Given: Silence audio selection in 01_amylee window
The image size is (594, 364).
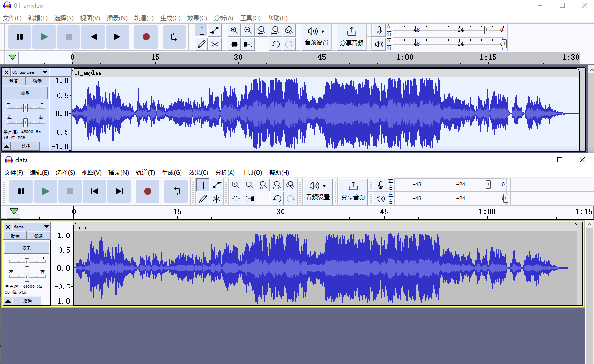Looking at the screenshot, I should [x=248, y=44].
